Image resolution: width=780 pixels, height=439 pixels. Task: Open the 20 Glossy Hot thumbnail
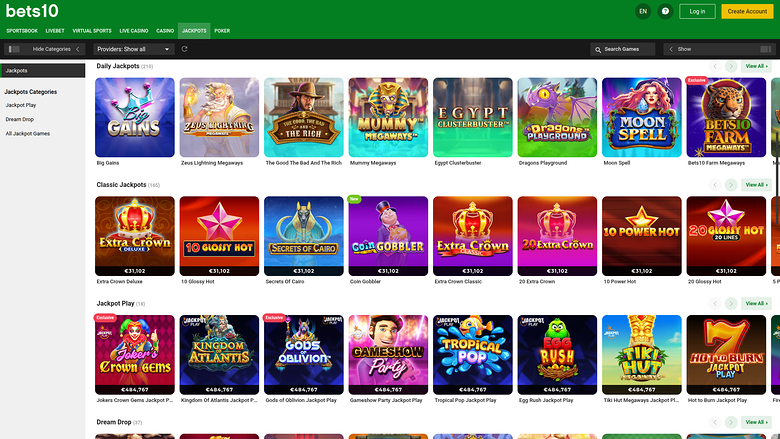coord(727,236)
